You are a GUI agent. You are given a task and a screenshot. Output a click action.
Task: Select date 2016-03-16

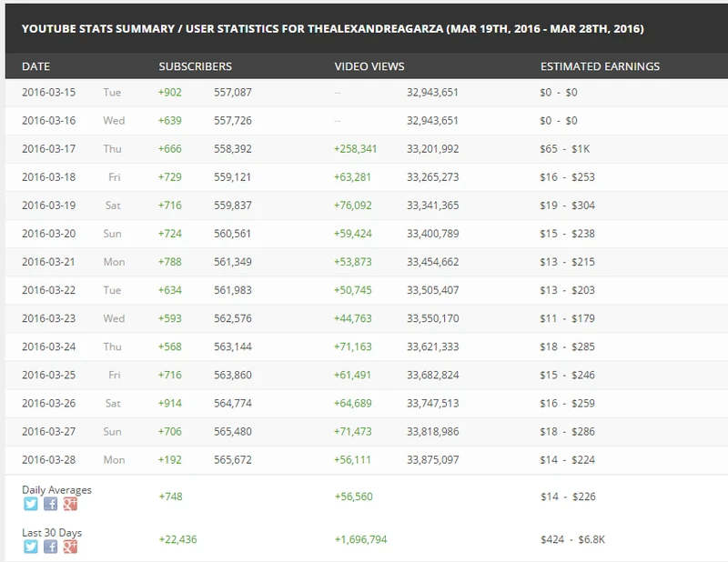(x=49, y=121)
